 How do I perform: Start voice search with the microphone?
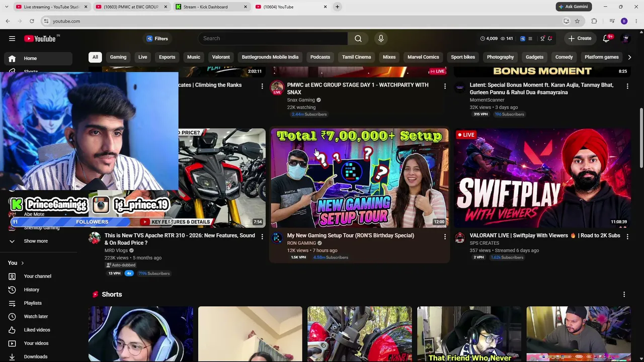[381, 38]
